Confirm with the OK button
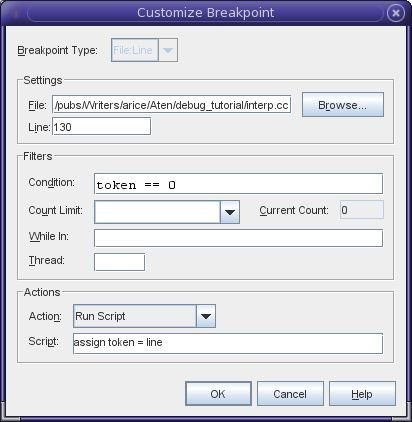This screenshot has height=422, width=412. coord(218,394)
